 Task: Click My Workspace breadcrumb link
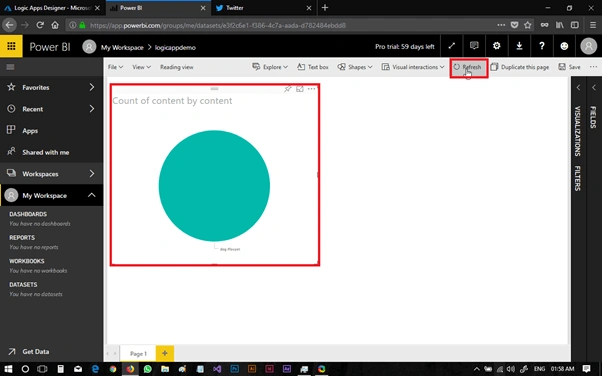(x=122, y=48)
